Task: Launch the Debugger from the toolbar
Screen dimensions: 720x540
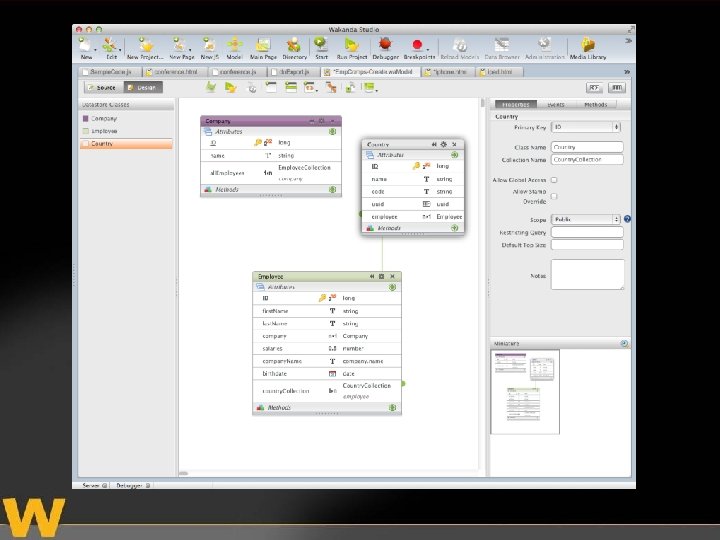Action: point(385,45)
